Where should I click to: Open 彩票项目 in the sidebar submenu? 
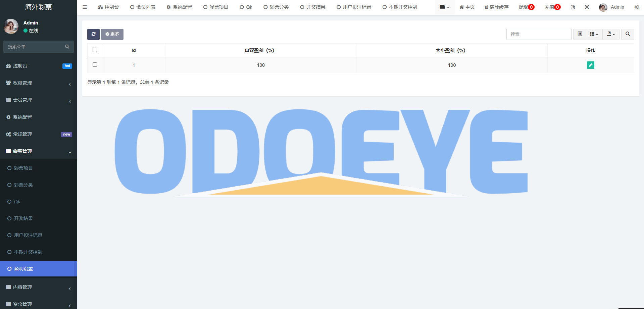pyautogui.click(x=39, y=168)
